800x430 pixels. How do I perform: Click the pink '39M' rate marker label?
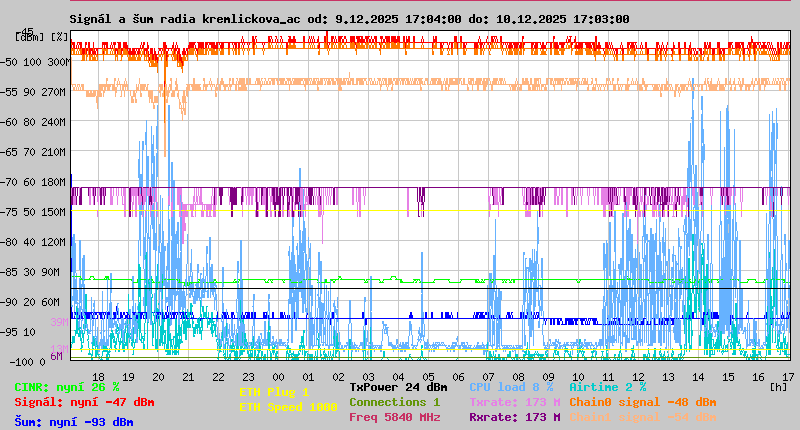59,322
